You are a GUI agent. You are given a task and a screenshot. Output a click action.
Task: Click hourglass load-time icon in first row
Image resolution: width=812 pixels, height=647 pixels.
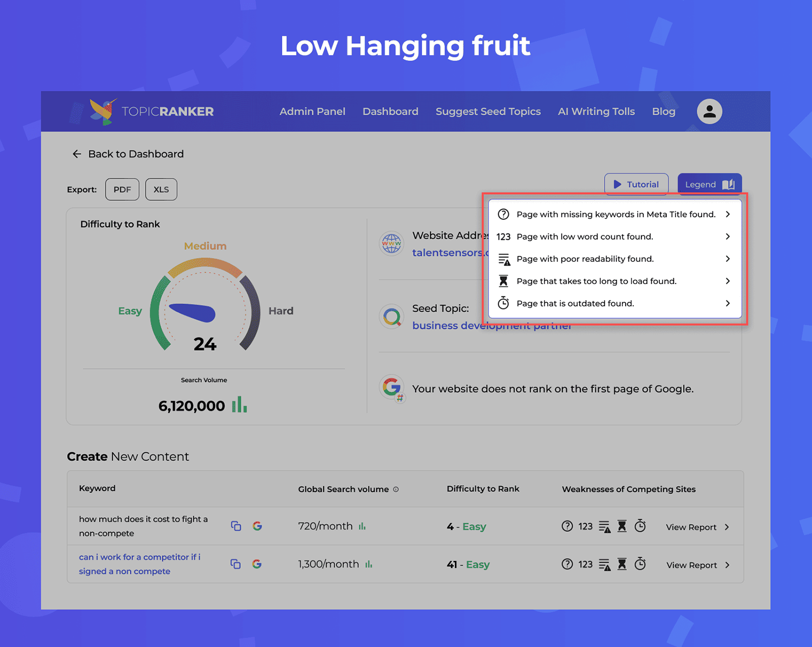click(622, 526)
